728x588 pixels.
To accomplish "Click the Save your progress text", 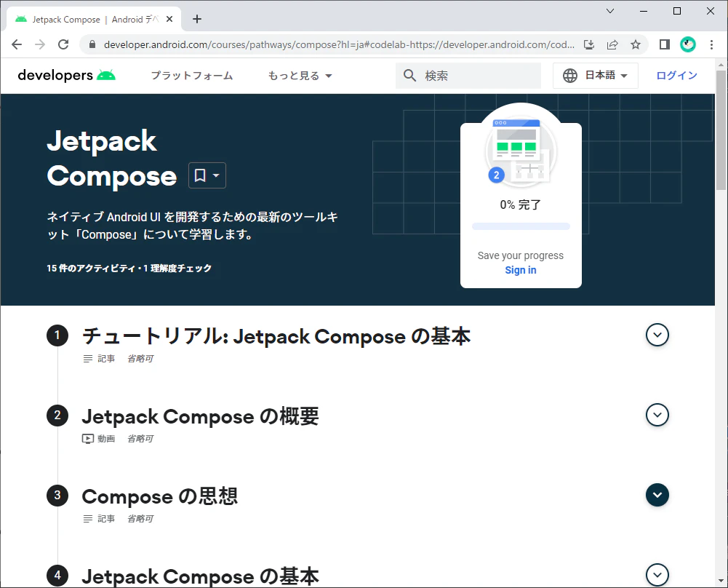I will [x=521, y=255].
